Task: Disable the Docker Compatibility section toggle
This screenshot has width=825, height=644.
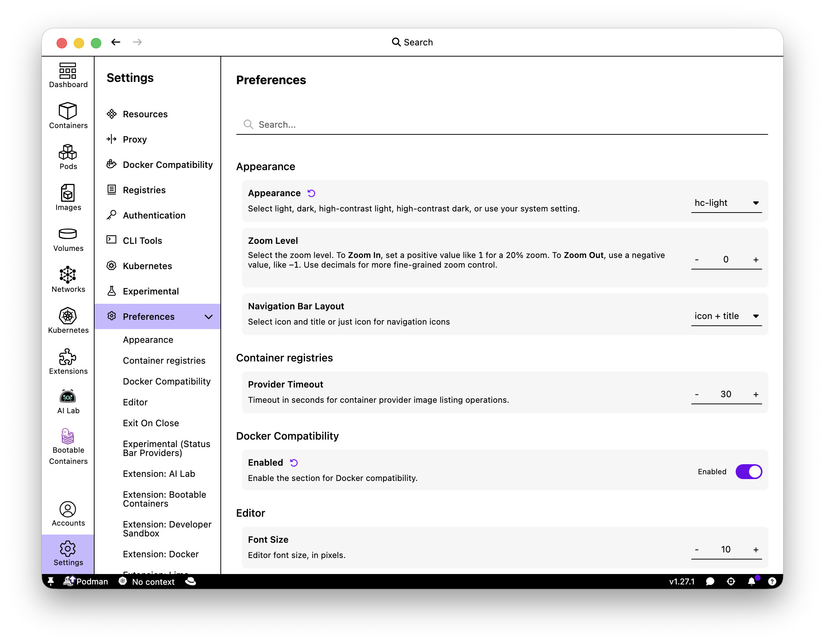Action: 749,471
